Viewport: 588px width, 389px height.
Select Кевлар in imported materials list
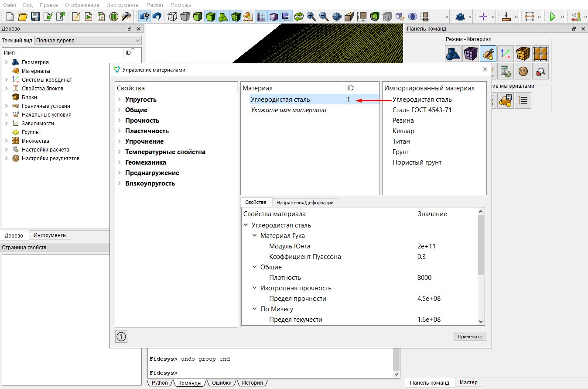403,131
